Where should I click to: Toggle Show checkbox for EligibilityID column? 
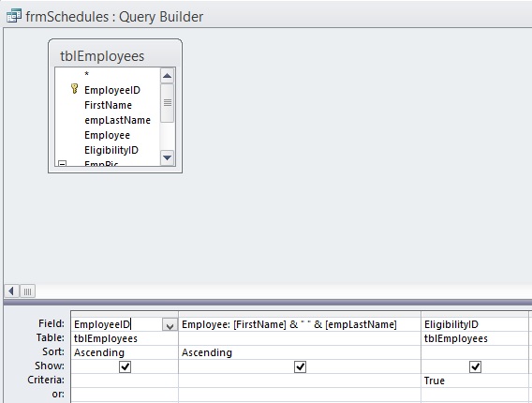point(475,366)
